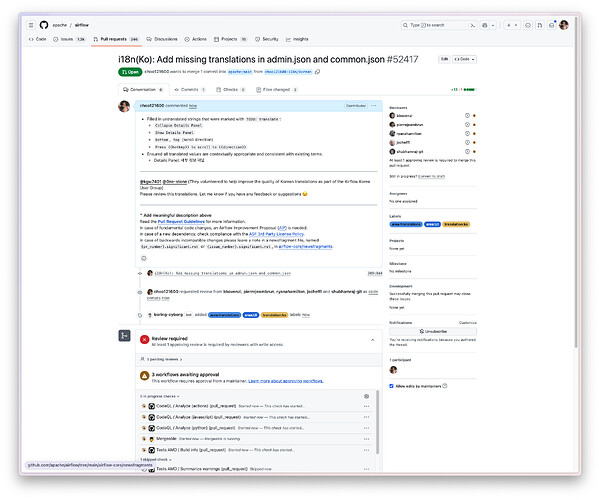Open the create new plus dropdown
The image size is (599, 500).
pyautogui.click(x=512, y=25)
